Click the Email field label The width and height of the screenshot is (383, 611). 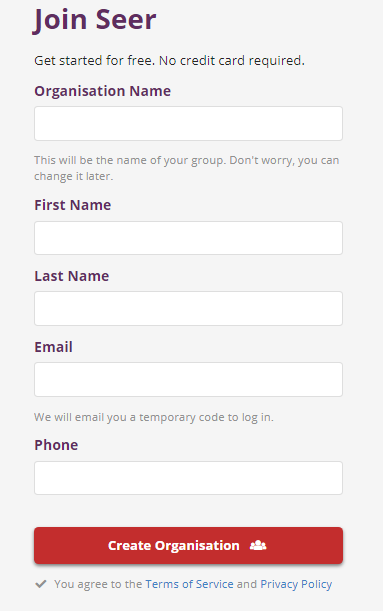pos(53,347)
